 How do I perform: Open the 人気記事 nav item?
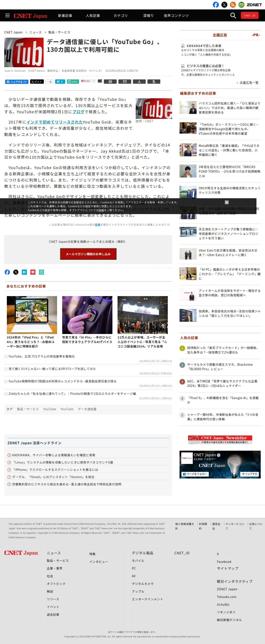tap(93, 15)
